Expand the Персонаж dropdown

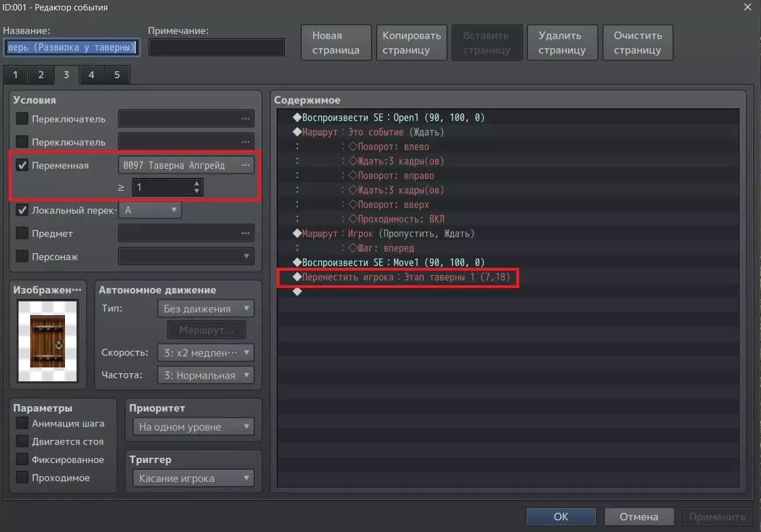186,256
